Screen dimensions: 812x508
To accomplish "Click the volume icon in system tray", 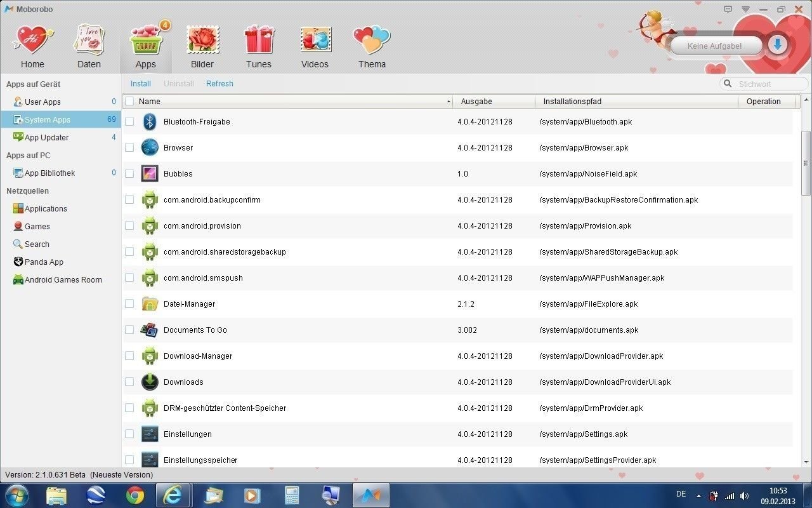I will [x=744, y=496].
